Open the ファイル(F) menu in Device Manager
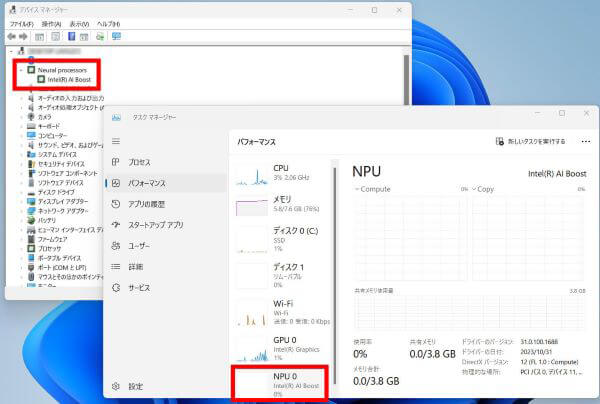Viewport: 600px width, 404px height. (21, 24)
